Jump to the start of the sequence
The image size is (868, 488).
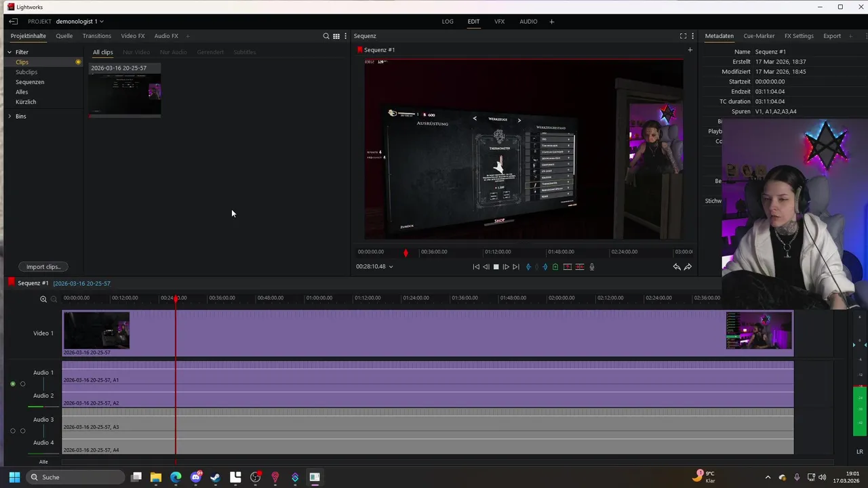pyautogui.click(x=476, y=267)
